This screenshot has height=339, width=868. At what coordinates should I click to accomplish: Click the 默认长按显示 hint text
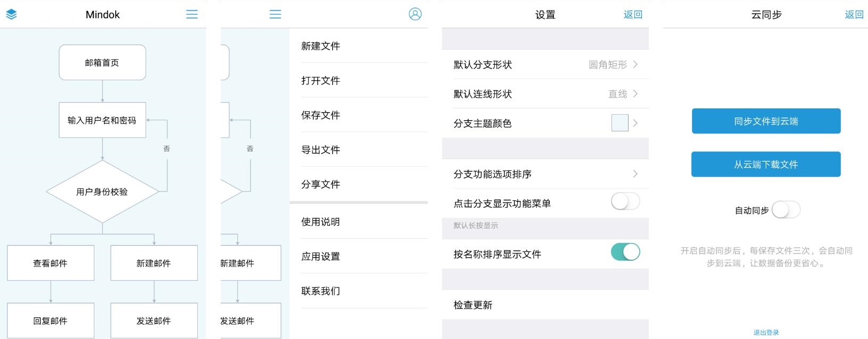pos(476,226)
